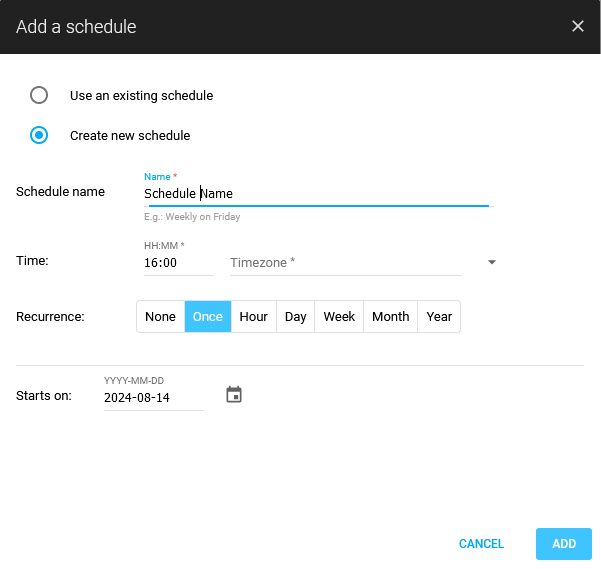601x569 pixels.
Task: Click the Starts on date field
Action: coord(153,397)
